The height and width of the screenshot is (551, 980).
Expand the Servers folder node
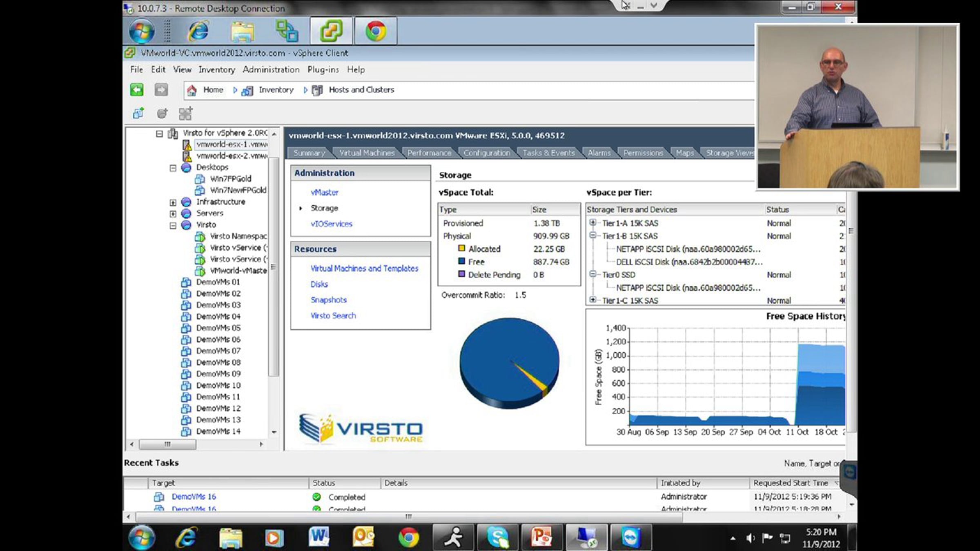(173, 214)
